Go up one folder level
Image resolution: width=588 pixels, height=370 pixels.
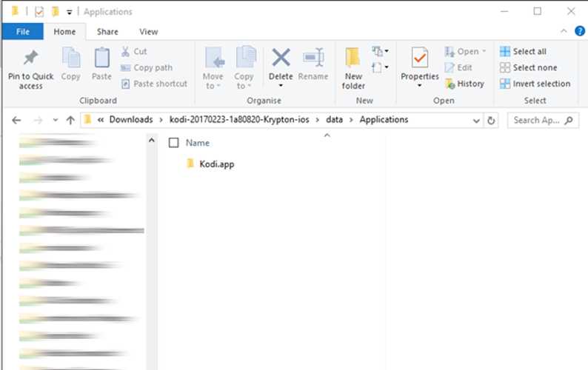(70, 120)
